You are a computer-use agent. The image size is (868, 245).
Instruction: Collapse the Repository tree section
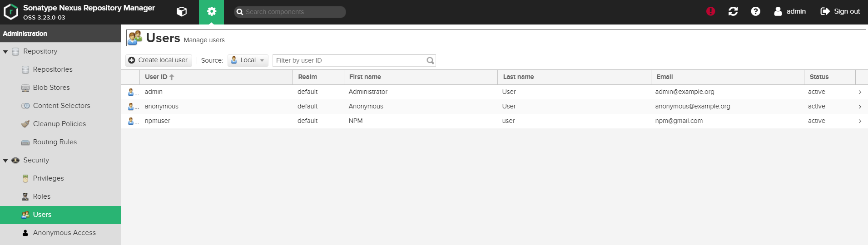click(5, 52)
